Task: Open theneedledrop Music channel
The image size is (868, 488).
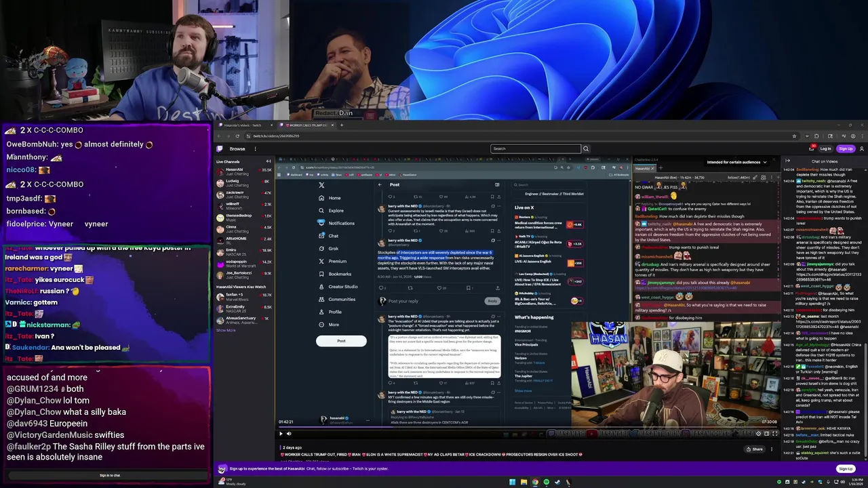Action: [244, 217]
